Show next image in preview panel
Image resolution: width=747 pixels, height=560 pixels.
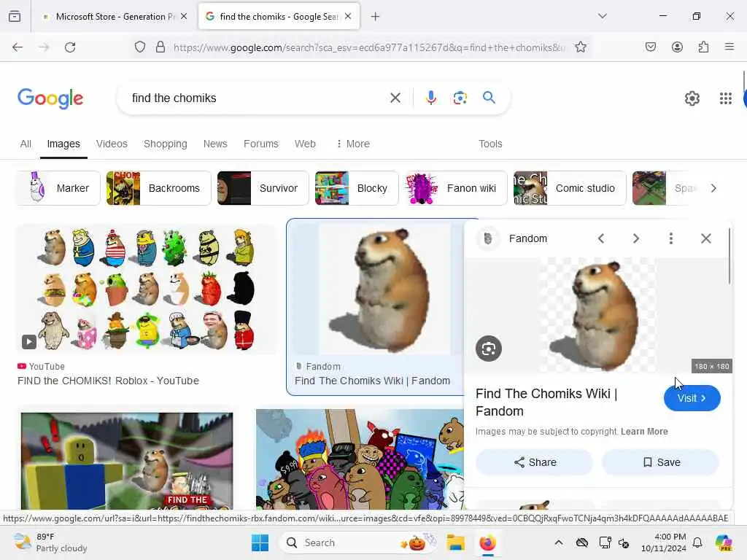pyautogui.click(x=636, y=238)
